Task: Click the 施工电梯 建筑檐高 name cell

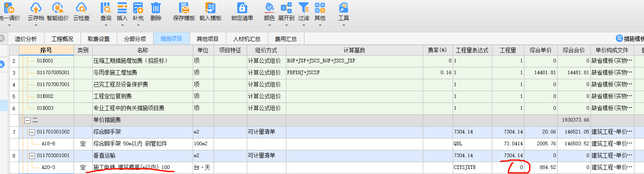Action: (x=142, y=168)
